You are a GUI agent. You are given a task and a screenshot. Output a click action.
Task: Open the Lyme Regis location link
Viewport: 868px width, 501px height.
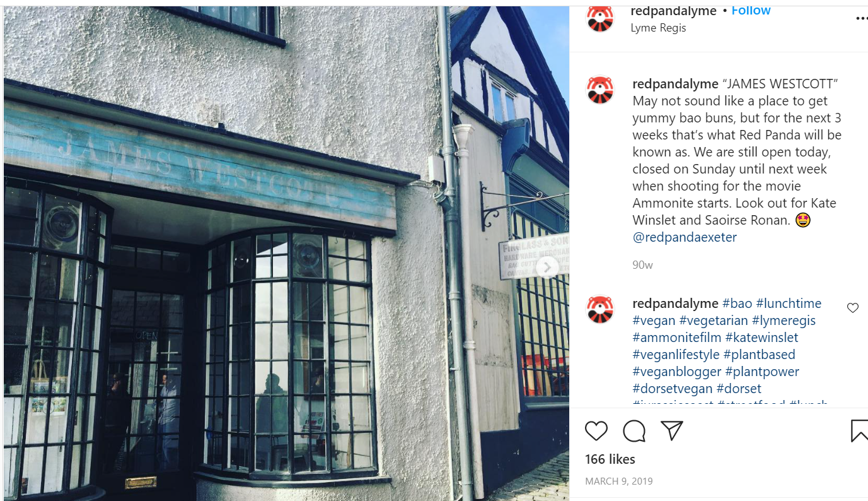[658, 28]
